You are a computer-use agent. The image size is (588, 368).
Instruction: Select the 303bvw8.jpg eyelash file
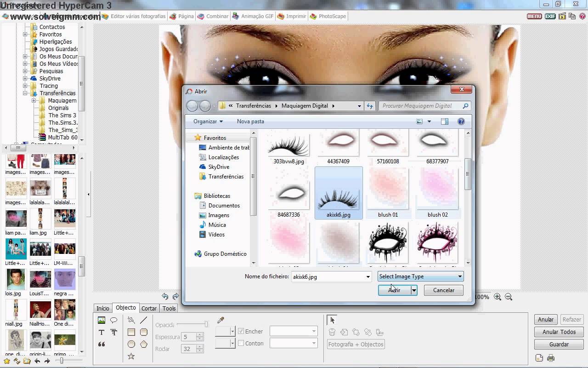(288, 148)
